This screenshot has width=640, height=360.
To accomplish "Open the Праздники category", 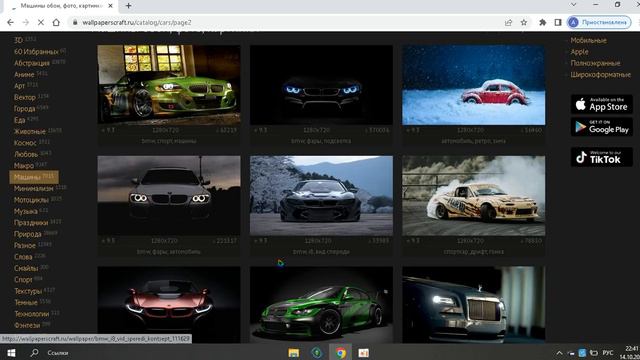I will click(31, 223).
